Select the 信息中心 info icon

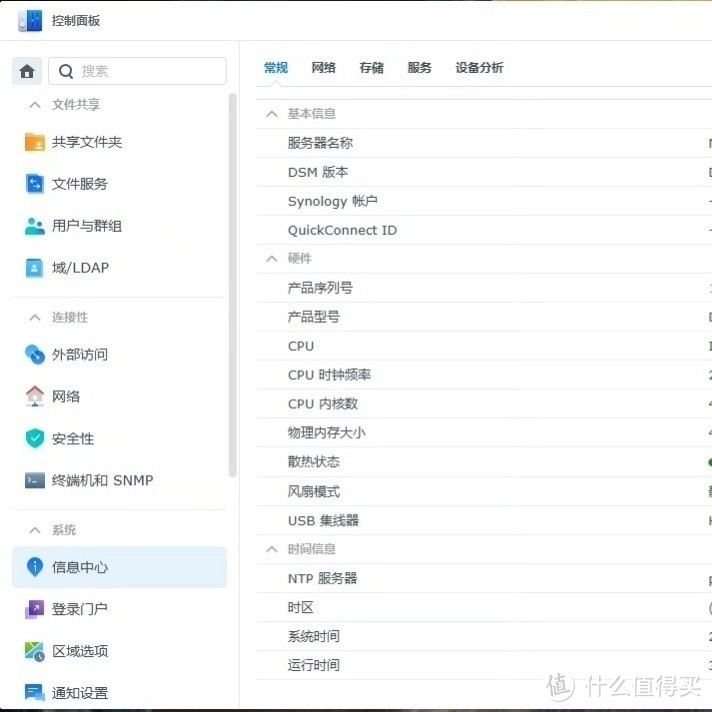(35, 567)
